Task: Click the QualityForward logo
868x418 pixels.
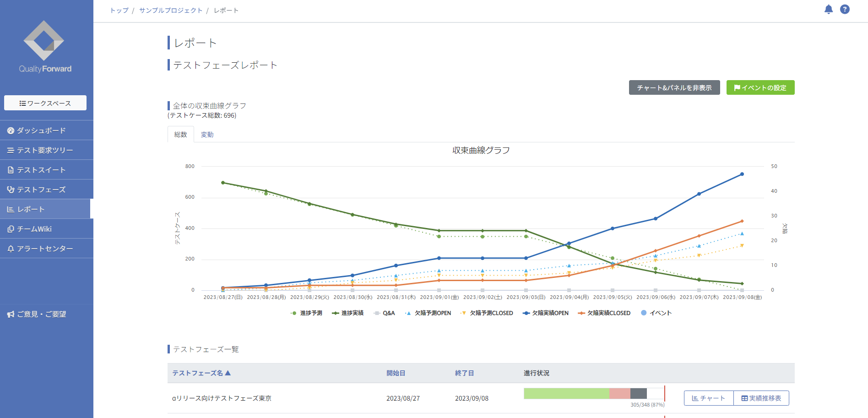Action: click(x=44, y=47)
